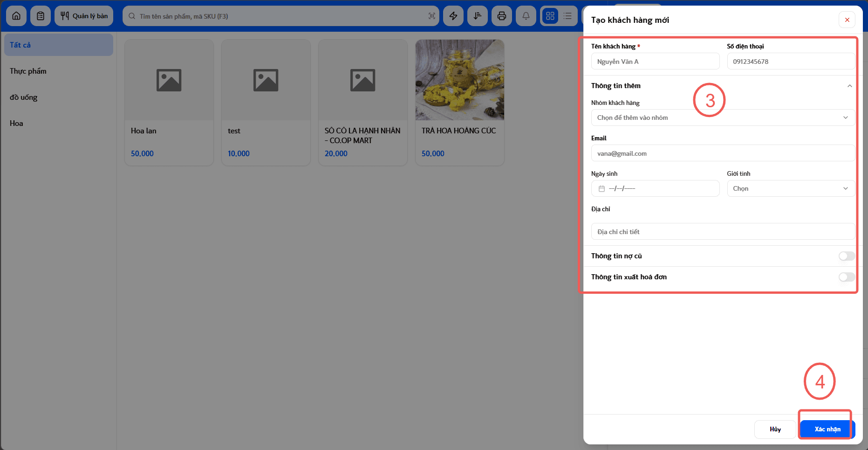Toggle Thông tin xuất hoá đơn switch
This screenshot has width=868, height=450.
click(x=847, y=277)
